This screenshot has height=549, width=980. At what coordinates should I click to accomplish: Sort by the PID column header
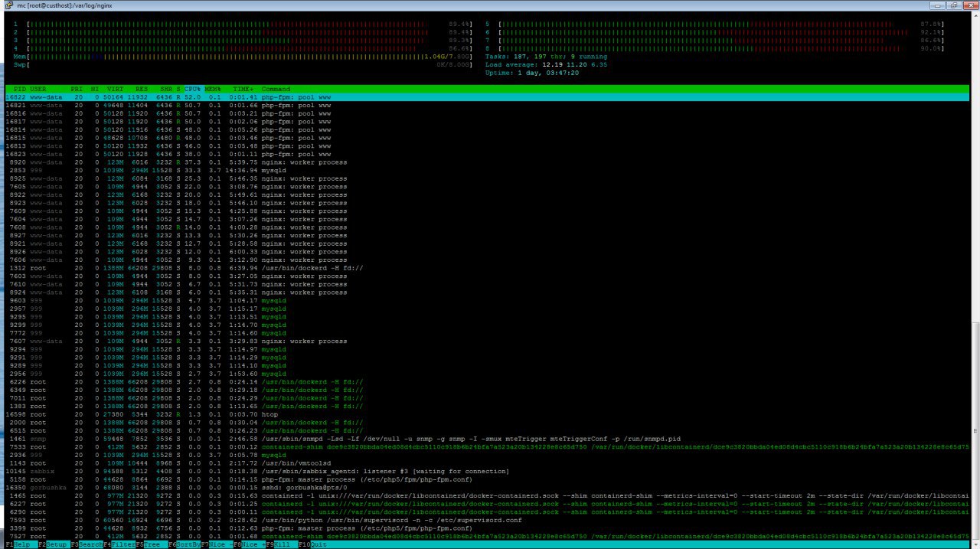tap(19, 89)
